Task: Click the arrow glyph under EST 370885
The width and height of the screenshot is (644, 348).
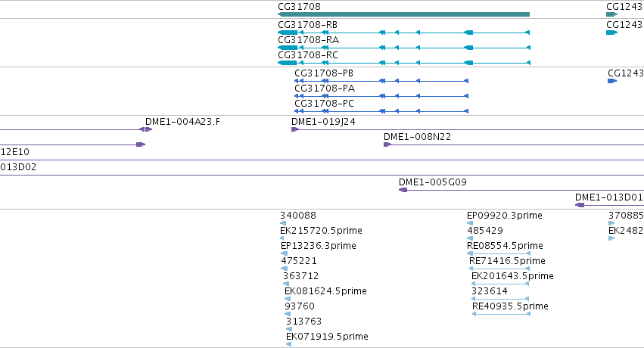Action: click(x=611, y=223)
